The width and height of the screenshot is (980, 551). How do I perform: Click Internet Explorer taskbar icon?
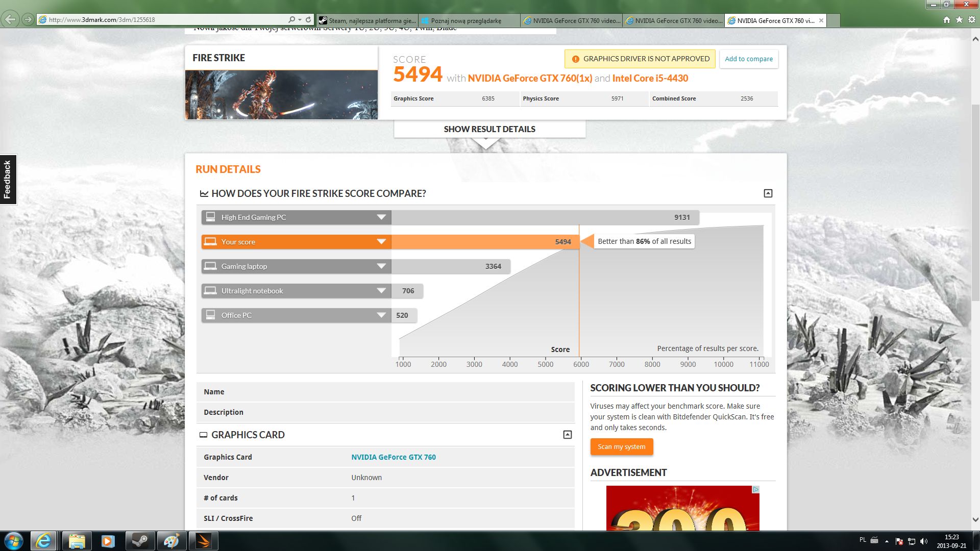44,541
